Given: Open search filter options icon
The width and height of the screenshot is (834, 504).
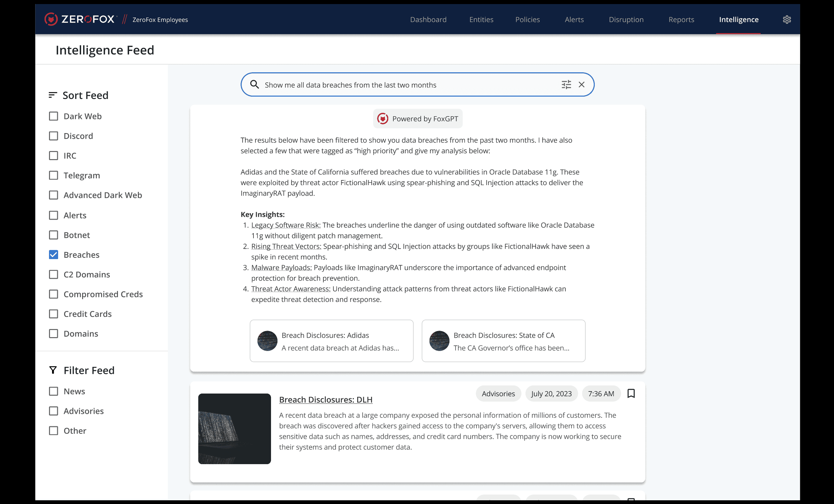Looking at the screenshot, I should coord(566,84).
